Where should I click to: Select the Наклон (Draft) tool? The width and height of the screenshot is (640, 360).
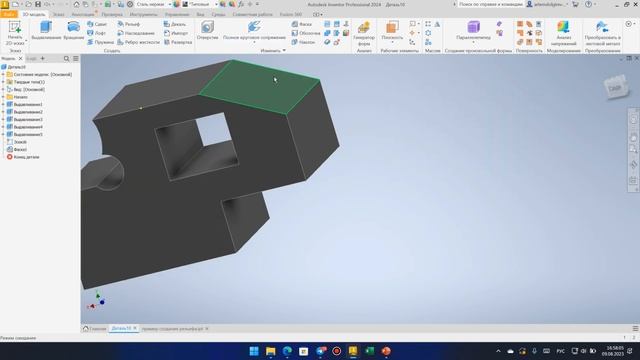[303, 42]
